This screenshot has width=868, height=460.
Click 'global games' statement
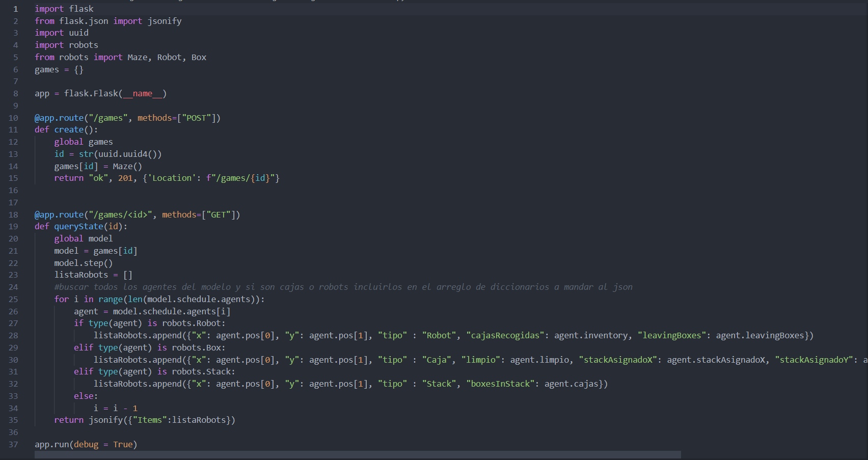84,142
